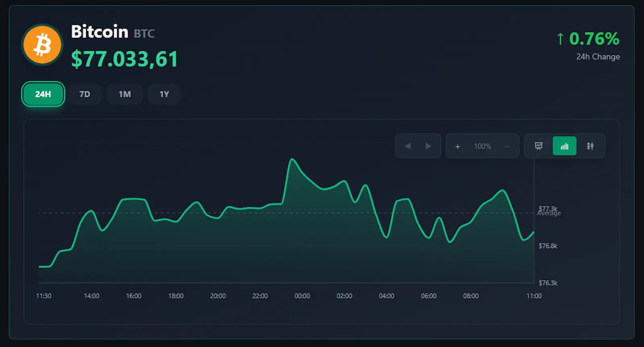Viewport: 644px width, 347px height.
Task: Click the Bitcoin name heading
Action: 100,31
